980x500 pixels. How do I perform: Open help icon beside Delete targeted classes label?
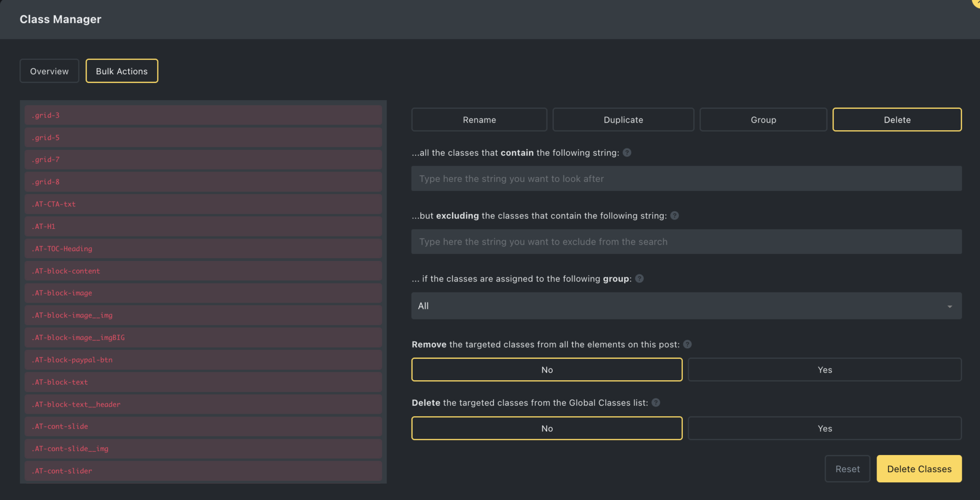point(656,403)
